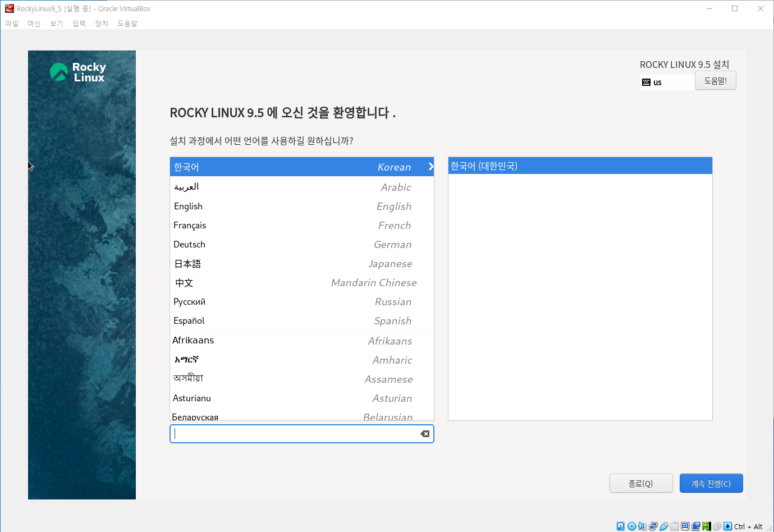Select the English language row
The width and height of the screenshot is (774, 532).
pos(302,206)
